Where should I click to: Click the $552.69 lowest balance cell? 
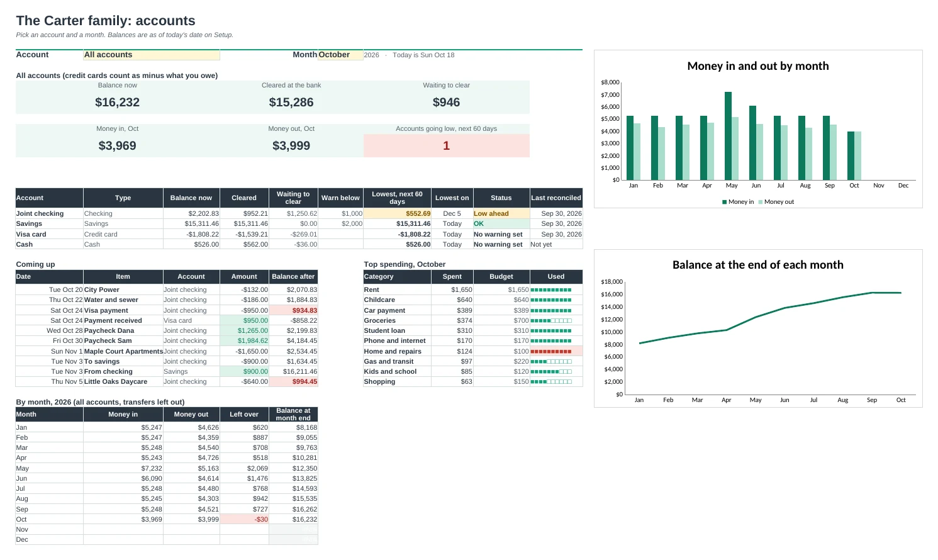[397, 213]
